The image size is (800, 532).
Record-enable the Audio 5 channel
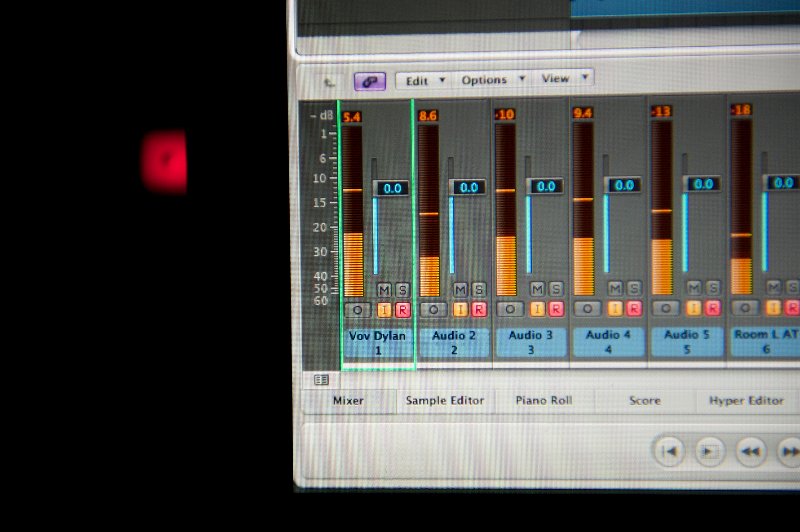pos(713,308)
